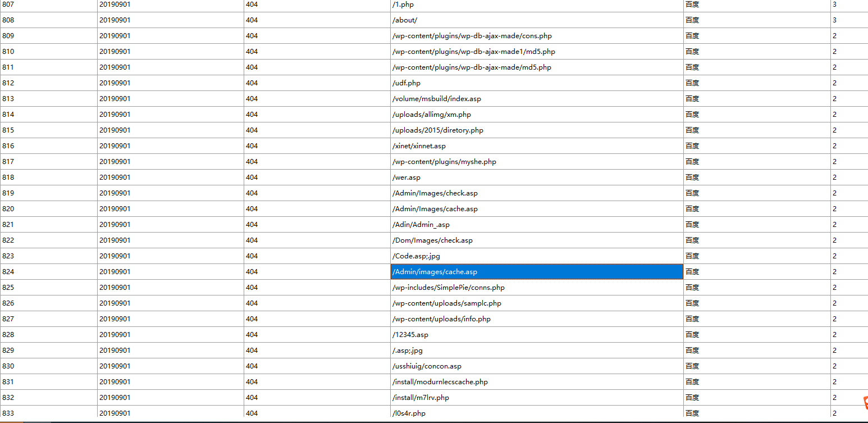
Task: Click the count 3 in row 808
Action: pos(849,20)
